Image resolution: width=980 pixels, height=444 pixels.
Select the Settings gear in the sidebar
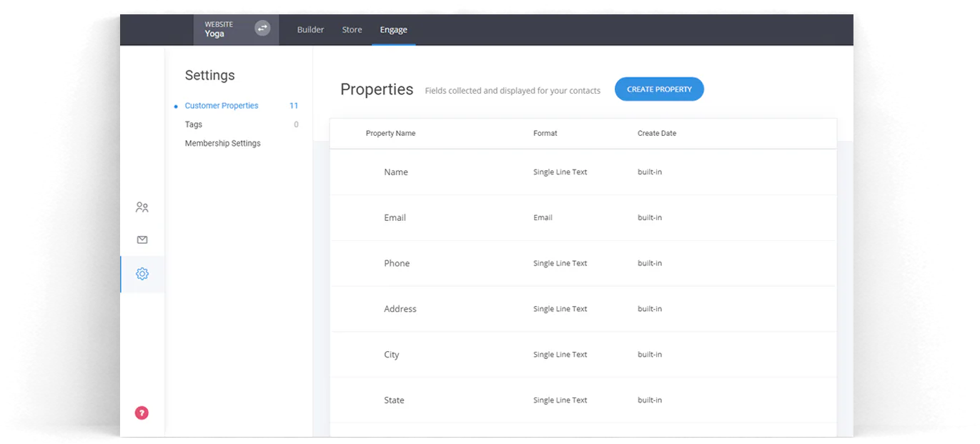(142, 274)
